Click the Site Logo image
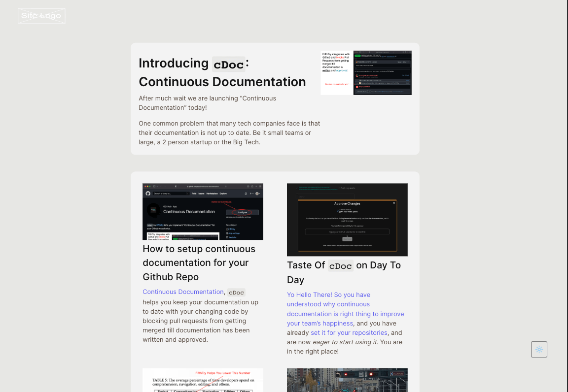The width and height of the screenshot is (568, 392). point(41,16)
